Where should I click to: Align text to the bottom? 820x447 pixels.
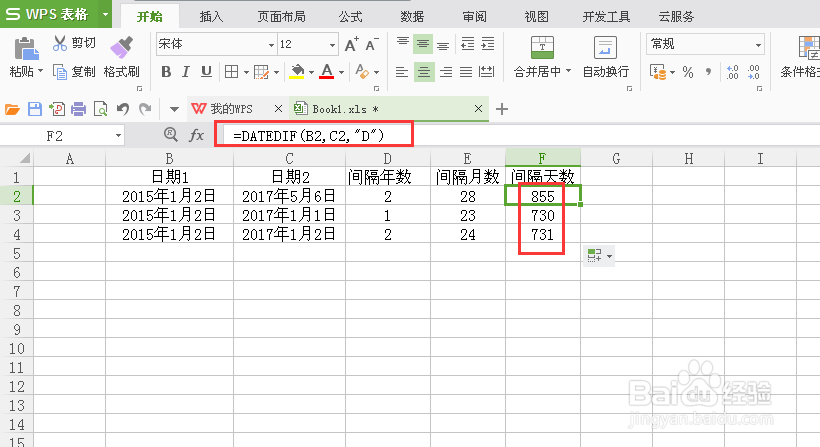[x=443, y=46]
